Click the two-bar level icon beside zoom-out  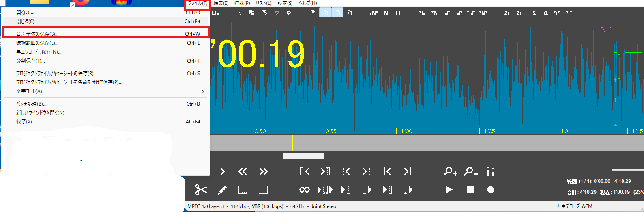(x=491, y=171)
